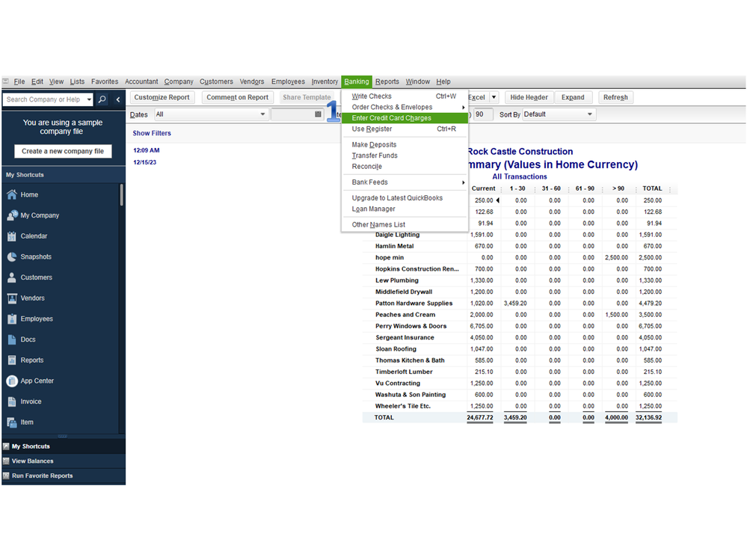Click Refresh button
747x560 pixels.
tap(615, 97)
